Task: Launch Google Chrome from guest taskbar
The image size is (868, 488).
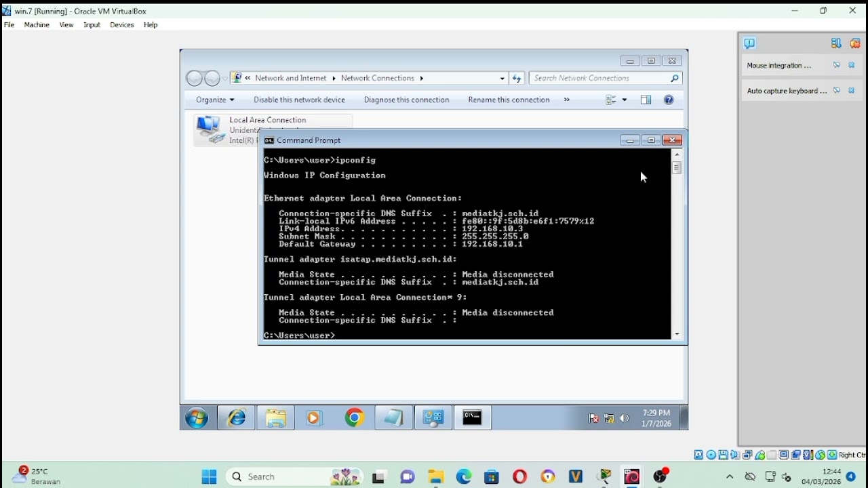Action: click(355, 419)
